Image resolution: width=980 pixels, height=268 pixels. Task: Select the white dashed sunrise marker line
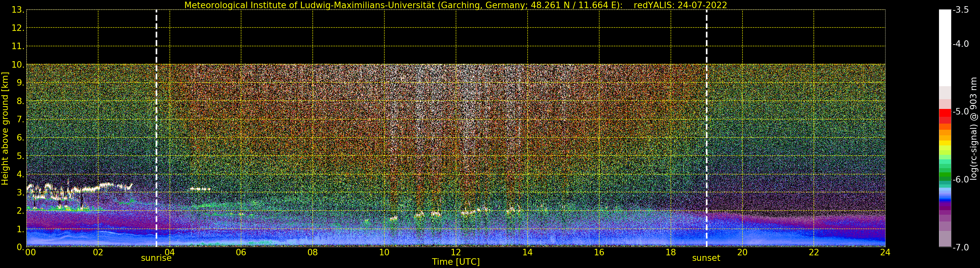pyautogui.click(x=156, y=128)
